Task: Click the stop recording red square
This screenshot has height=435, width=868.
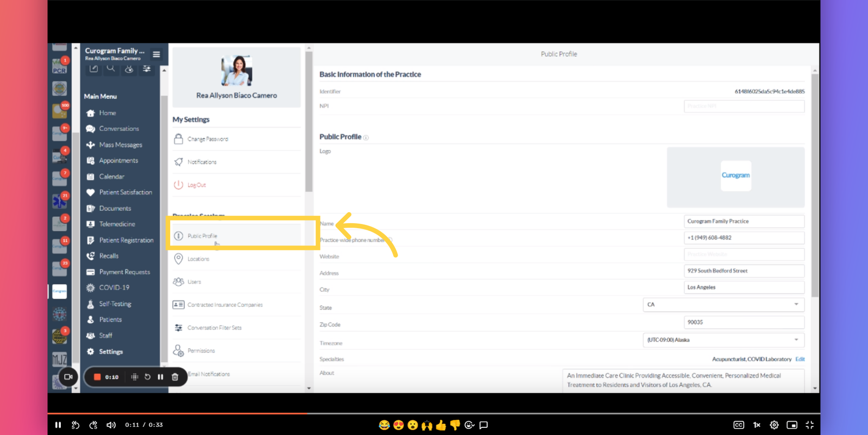Action: (x=97, y=377)
